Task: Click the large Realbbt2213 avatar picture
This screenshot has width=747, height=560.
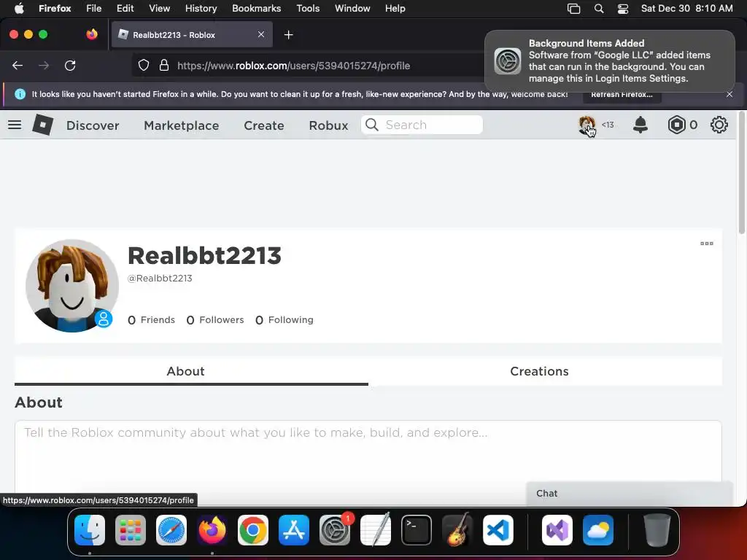Action: coord(72,286)
